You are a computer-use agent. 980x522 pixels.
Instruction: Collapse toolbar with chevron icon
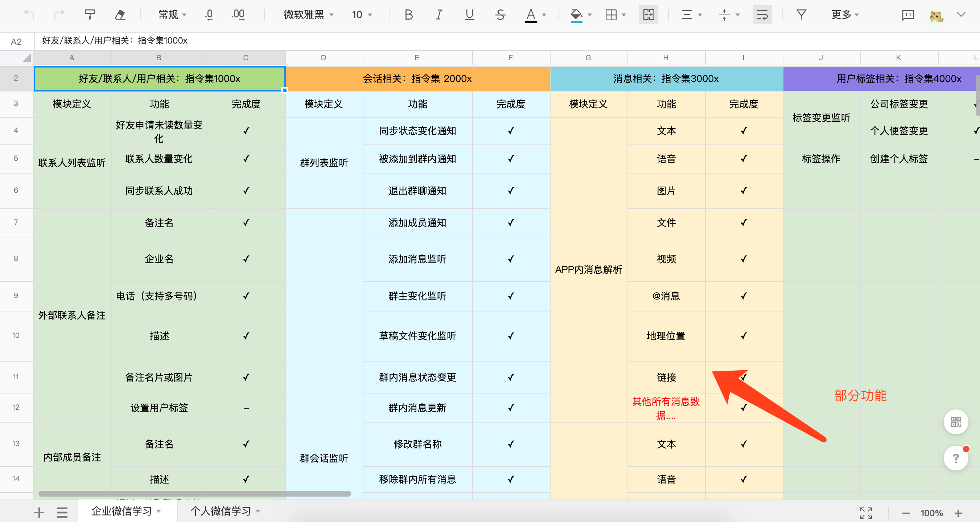click(x=961, y=15)
